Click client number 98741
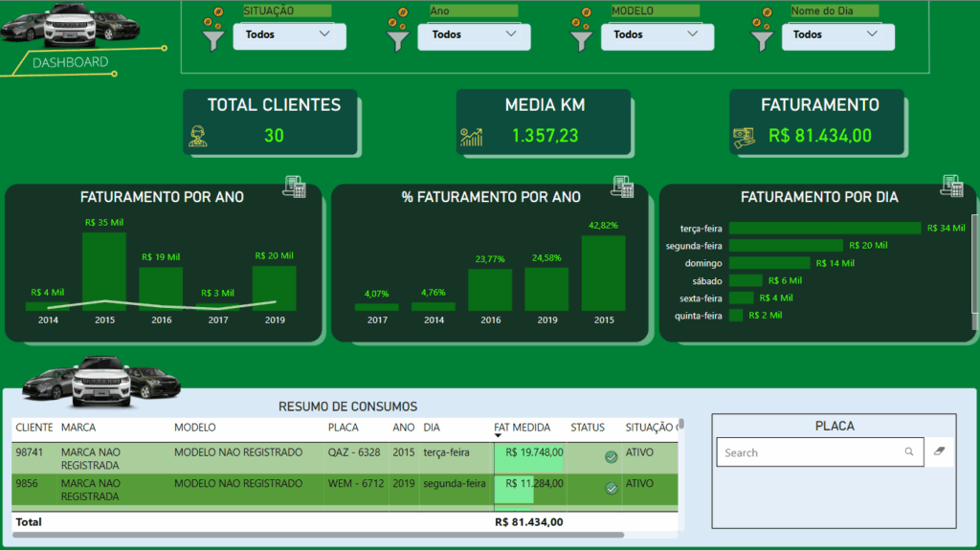 (x=29, y=451)
